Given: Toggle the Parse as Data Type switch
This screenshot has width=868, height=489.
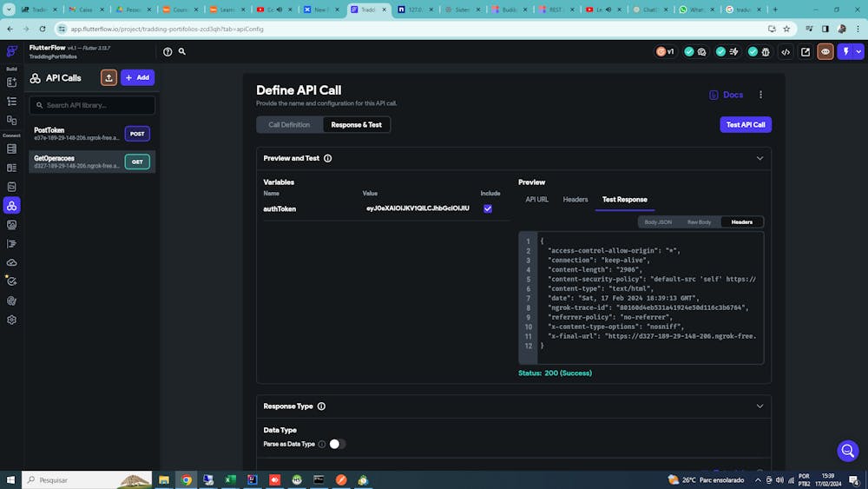Looking at the screenshot, I should point(337,444).
